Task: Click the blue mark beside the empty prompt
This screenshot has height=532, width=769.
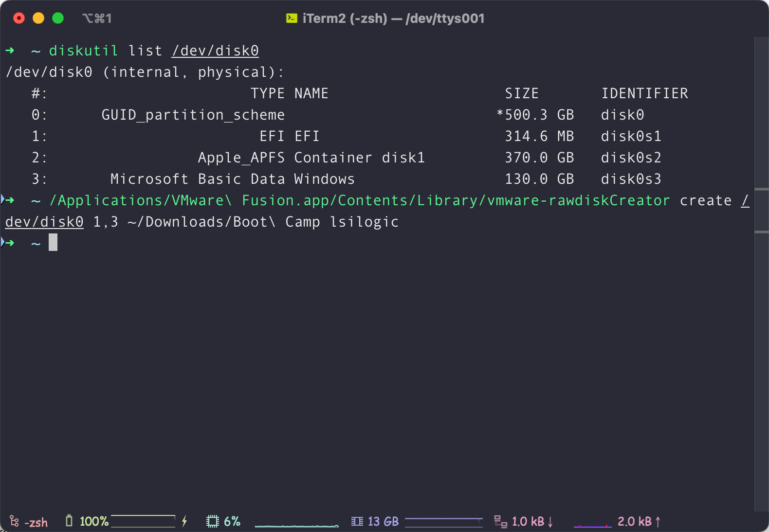Action: [3, 242]
